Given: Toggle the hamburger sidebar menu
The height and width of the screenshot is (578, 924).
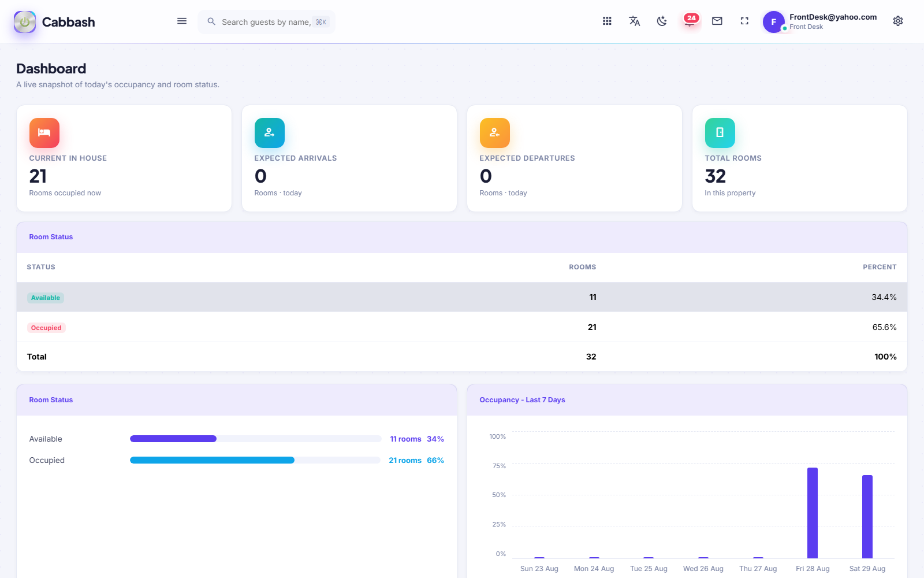Looking at the screenshot, I should [x=182, y=21].
